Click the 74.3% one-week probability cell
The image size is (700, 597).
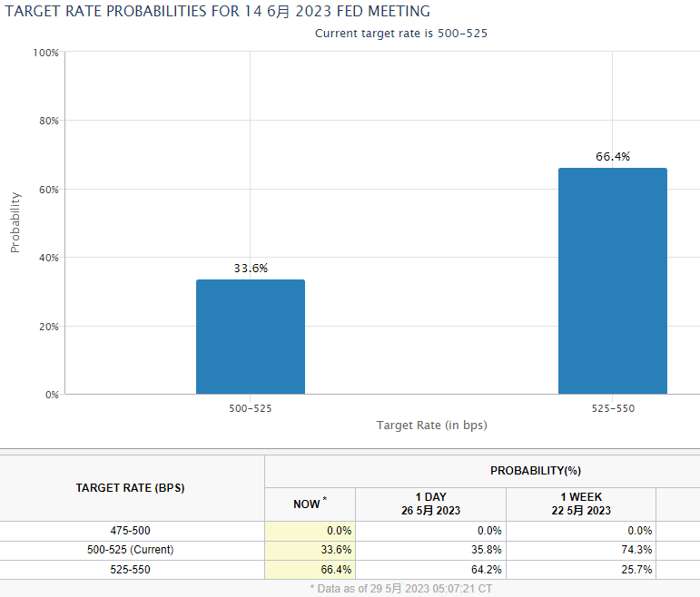[581, 550]
